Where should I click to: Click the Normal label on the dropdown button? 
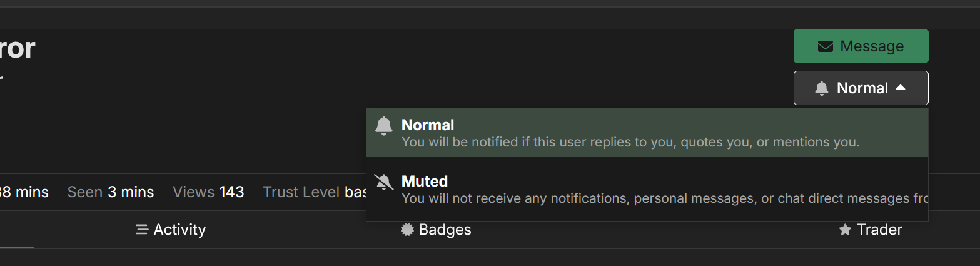click(x=862, y=88)
